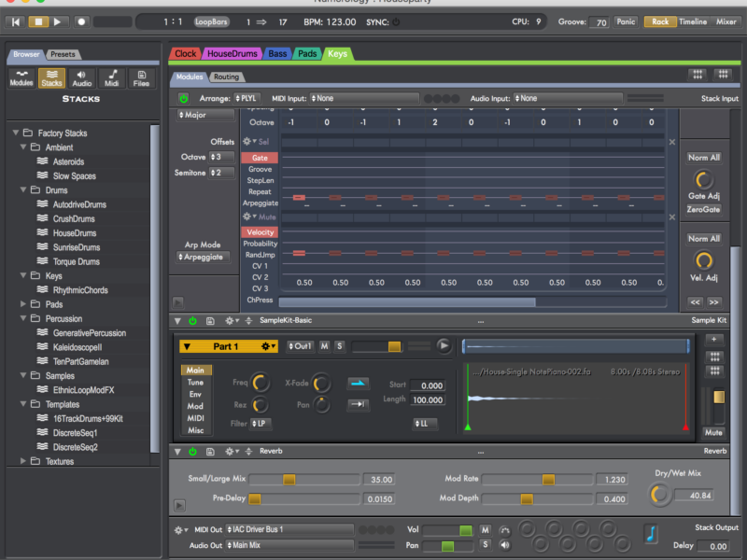This screenshot has height=560, width=747.
Task: Toggle the SYNC power button
Action: 396,21
